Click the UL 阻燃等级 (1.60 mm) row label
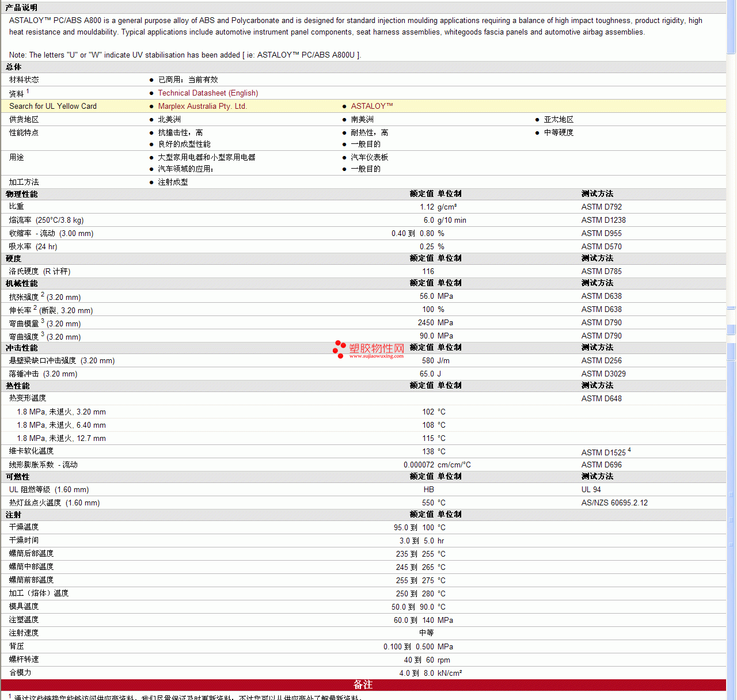The image size is (737, 700). [49, 489]
